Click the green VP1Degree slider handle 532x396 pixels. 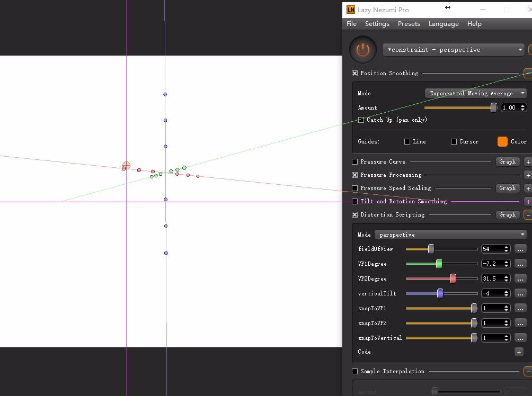click(x=439, y=264)
